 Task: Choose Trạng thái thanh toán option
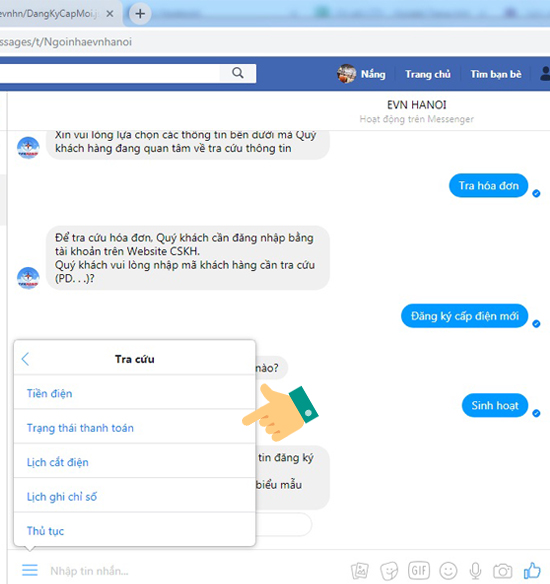click(134, 428)
